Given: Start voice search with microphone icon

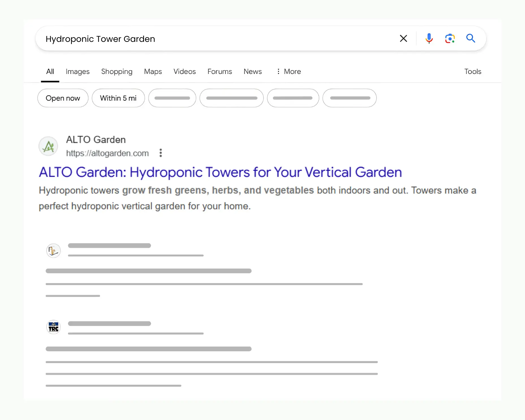Looking at the screenshot, I should [x=429, y=38].
